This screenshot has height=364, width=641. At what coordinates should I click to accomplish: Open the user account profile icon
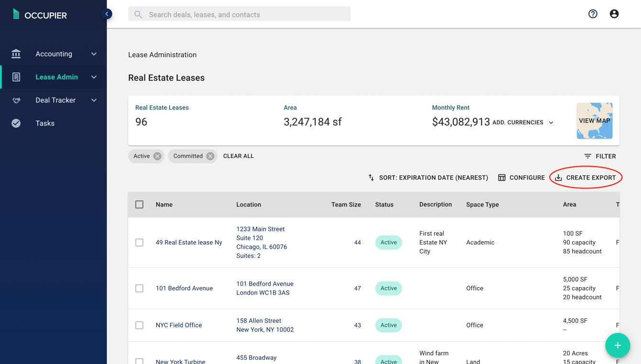[x=614, y=14]
